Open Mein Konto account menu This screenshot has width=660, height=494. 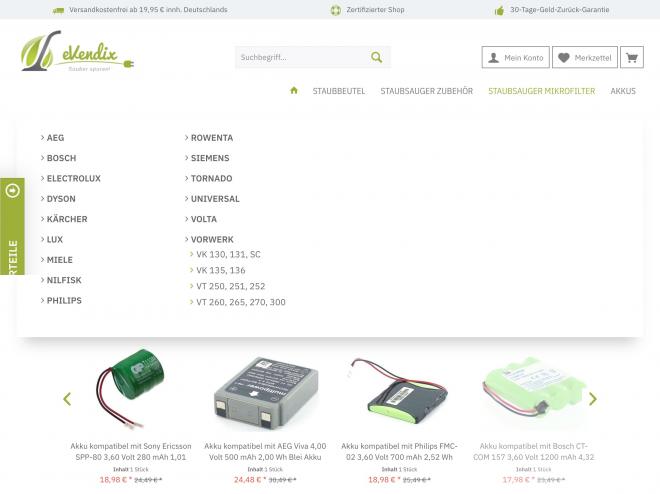pos(516,57)
